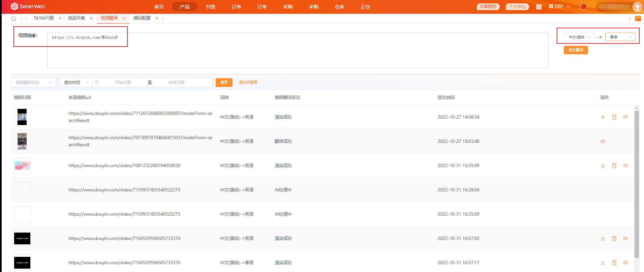The height and width of the screenshot is (272, 644).
Task: Preview video via eye for 18:03:48 row
Action: (x=603, y=141)
